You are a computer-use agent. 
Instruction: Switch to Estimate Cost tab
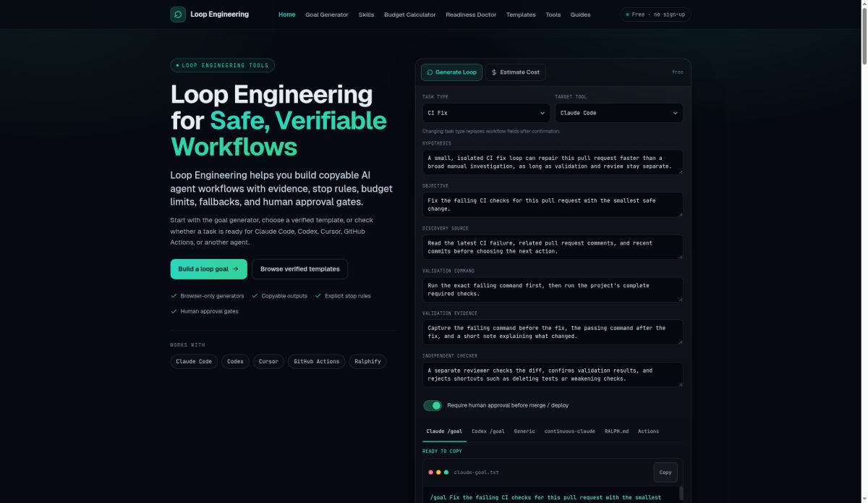[x=515, y=72]
